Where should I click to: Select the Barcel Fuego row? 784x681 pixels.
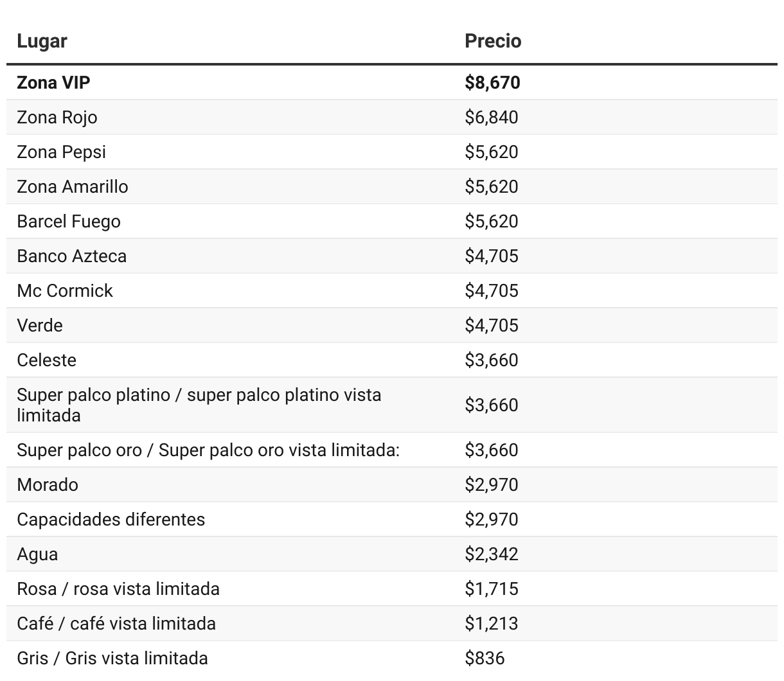[x=392, y=222]
